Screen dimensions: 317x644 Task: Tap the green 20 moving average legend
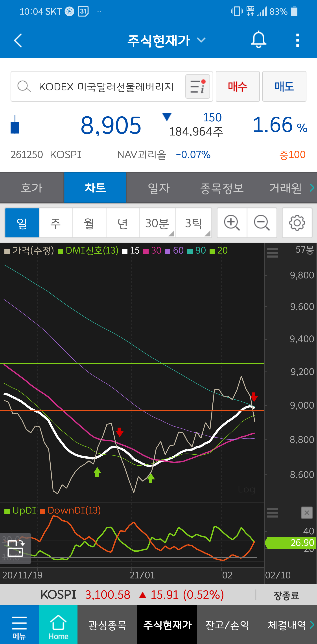218,250
